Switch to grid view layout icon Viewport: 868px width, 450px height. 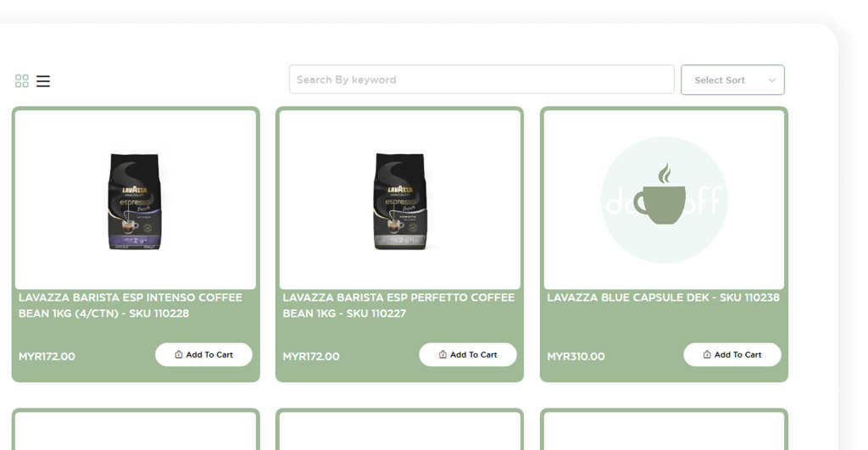(x=21, y=81)
